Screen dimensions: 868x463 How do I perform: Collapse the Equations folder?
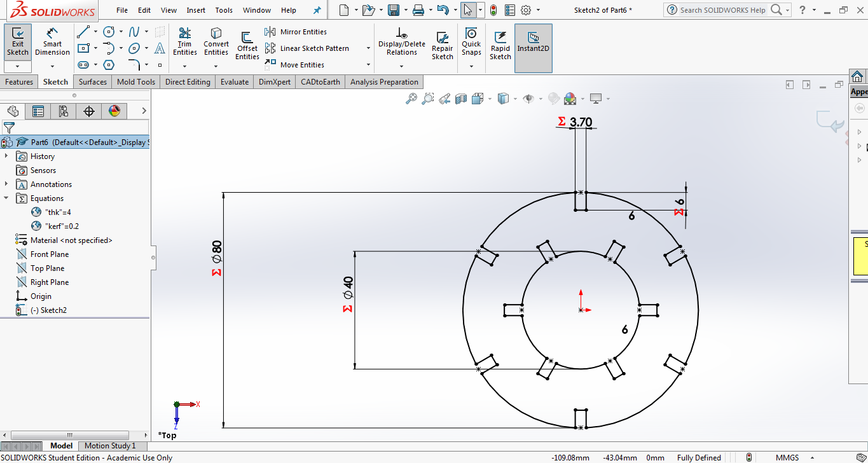[x=6, y=198]
